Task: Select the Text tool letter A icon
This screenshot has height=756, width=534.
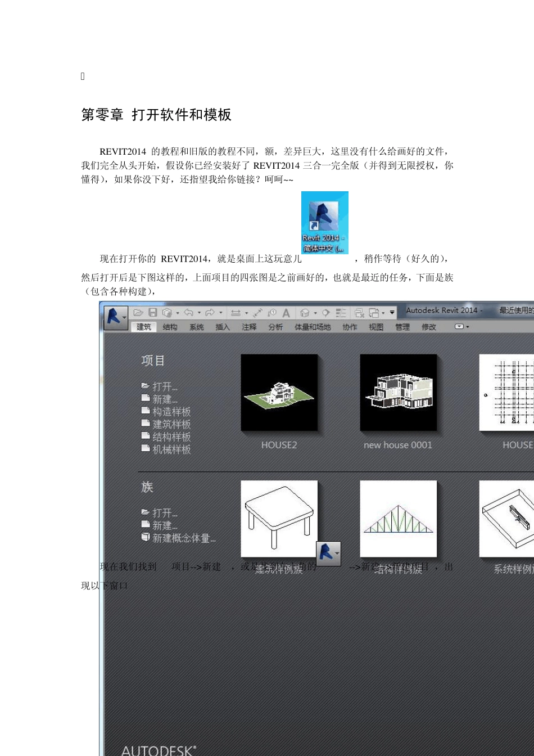Action: 286,313
